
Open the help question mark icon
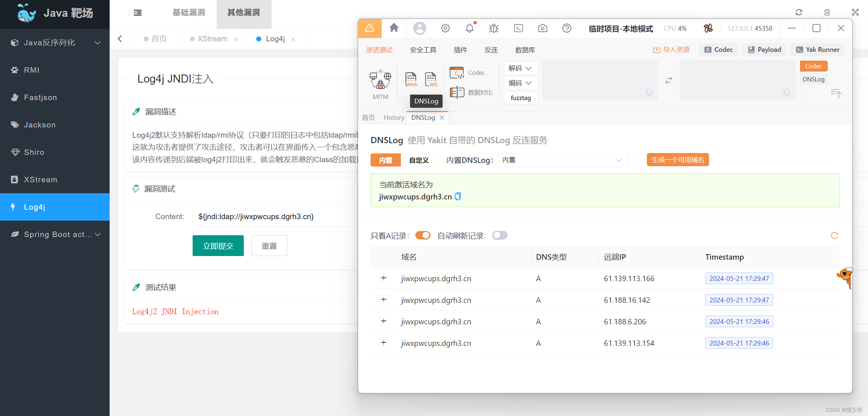(x=567, y=28)
